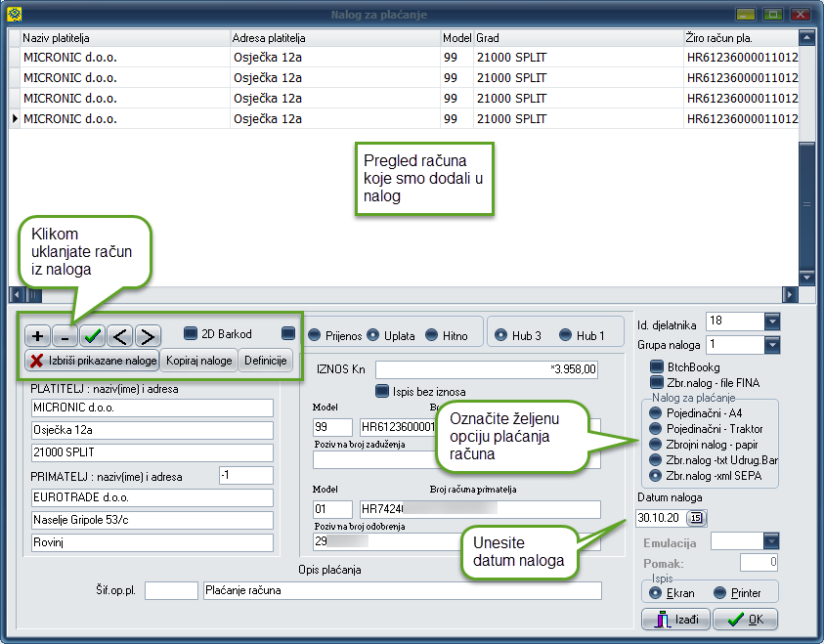Click the IZNOS Kn amount field
Screen dimensions: 824x644
click(x=487, y=369)
